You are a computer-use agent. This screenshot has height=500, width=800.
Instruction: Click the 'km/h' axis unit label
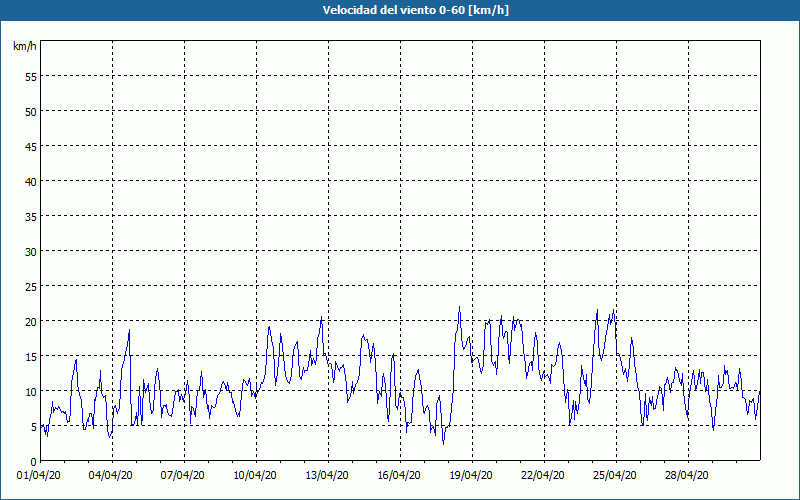(x=25, y=46)
